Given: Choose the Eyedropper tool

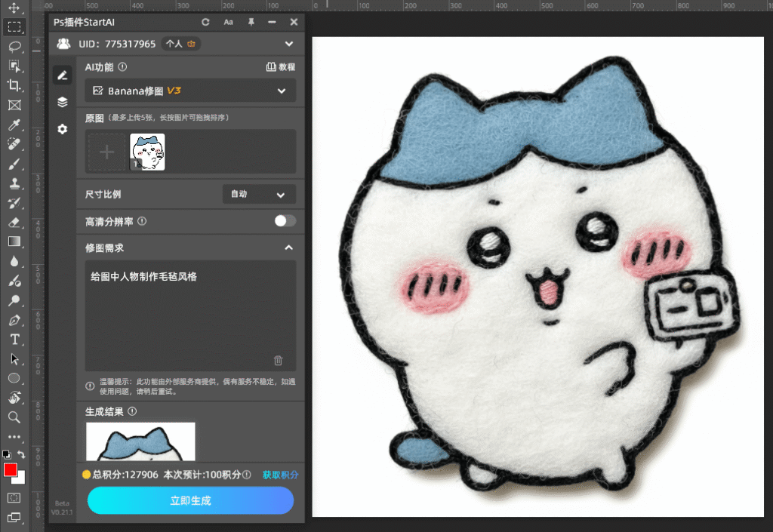Looking at the screenshot, I should coord(14,125).
